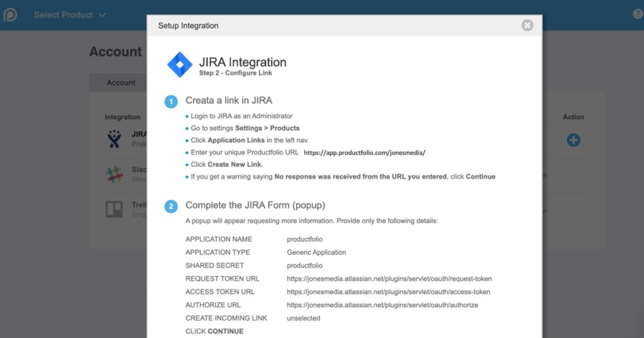Click 'Complete the JIRA Form (popup)' heading

pos(255,205)
